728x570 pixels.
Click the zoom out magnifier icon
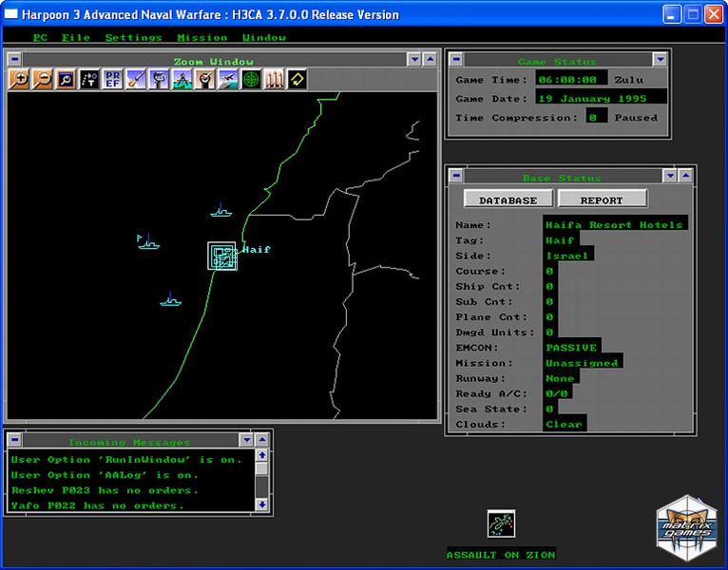[x=42, y=80]
